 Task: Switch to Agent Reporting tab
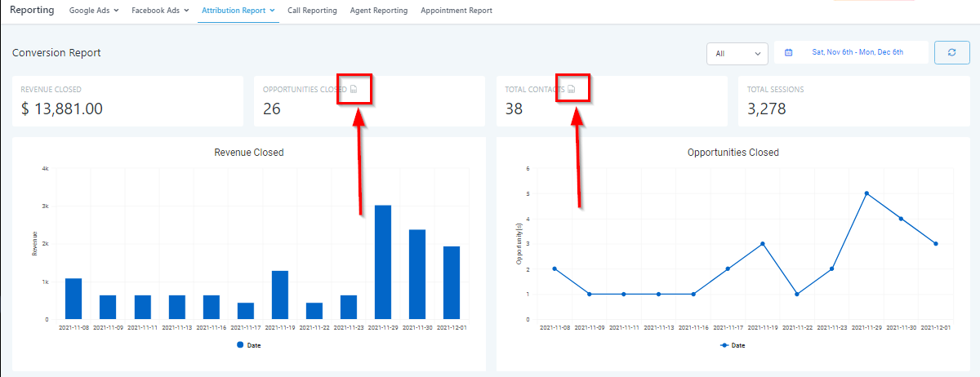click(379, 11)
